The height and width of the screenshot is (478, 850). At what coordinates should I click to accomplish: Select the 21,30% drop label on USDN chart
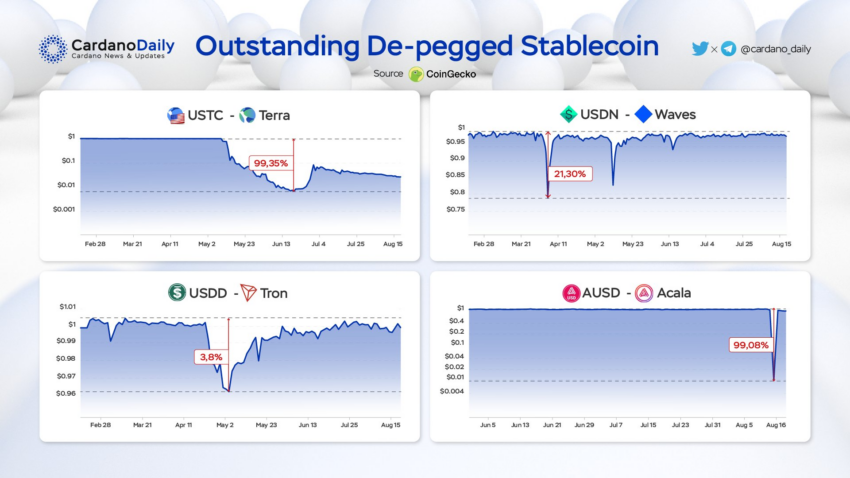[570, 174]
